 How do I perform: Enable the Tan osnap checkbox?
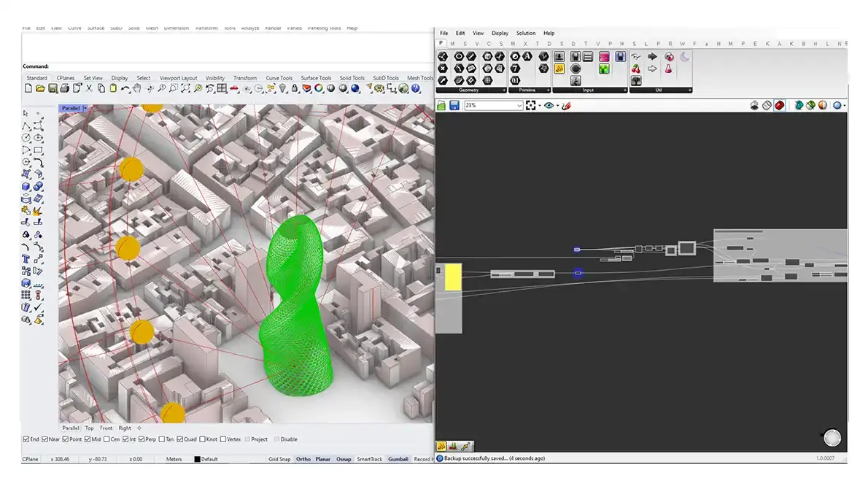click(162, 439)
